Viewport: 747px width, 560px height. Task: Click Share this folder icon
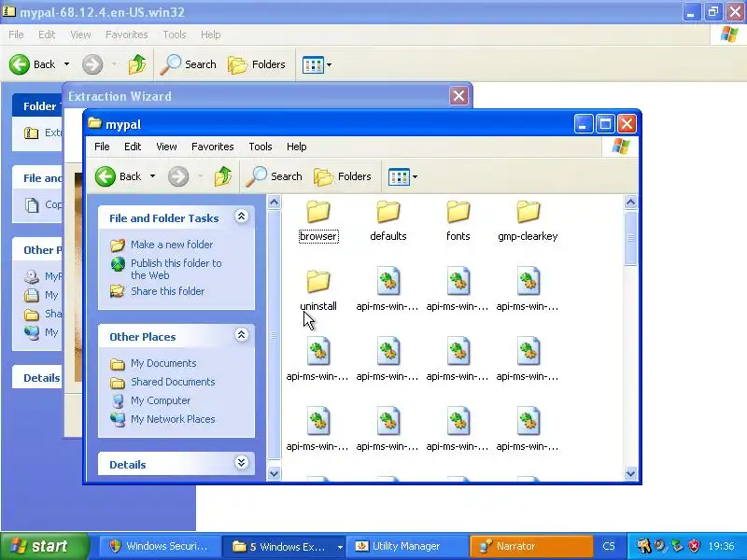pyautogui.click(x=118, y=291)
